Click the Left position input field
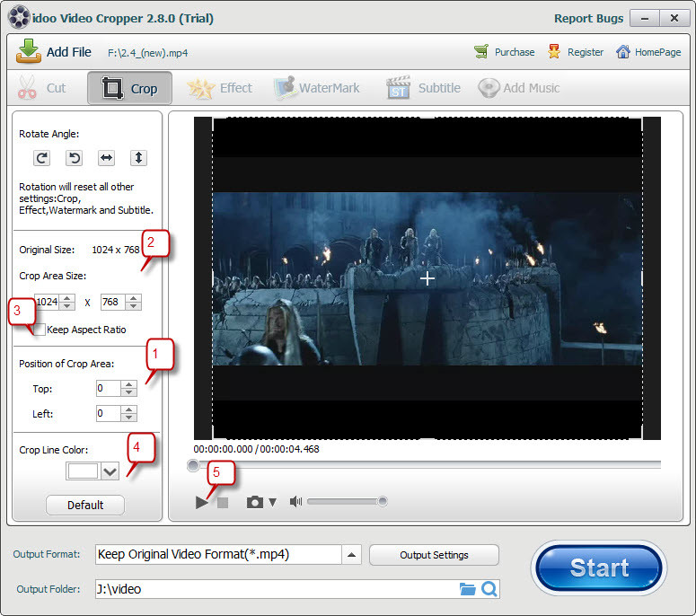The width and height of the screenshot is (696, 616). click(x=109, y=414)
